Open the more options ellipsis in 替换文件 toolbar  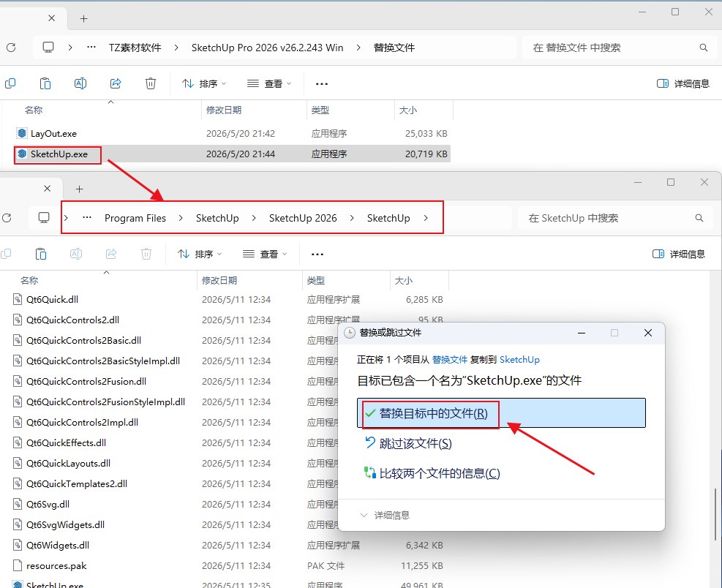point(322,84)
